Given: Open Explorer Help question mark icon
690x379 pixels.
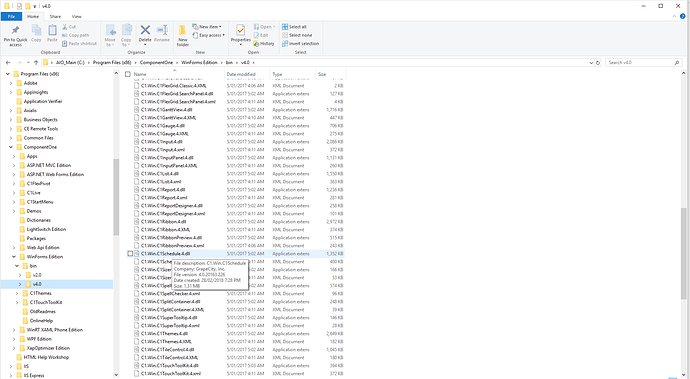Looking at the screenshot, I should [x=683, y=16].
